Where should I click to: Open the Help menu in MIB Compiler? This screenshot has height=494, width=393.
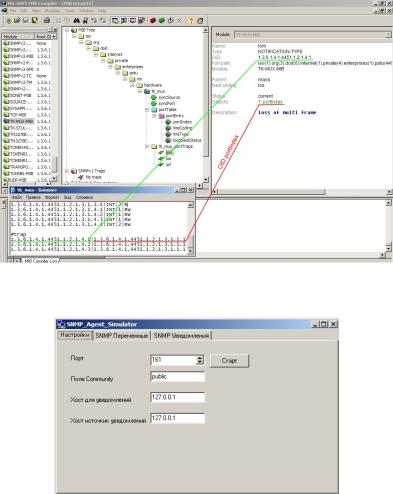[x=102, y=11]
